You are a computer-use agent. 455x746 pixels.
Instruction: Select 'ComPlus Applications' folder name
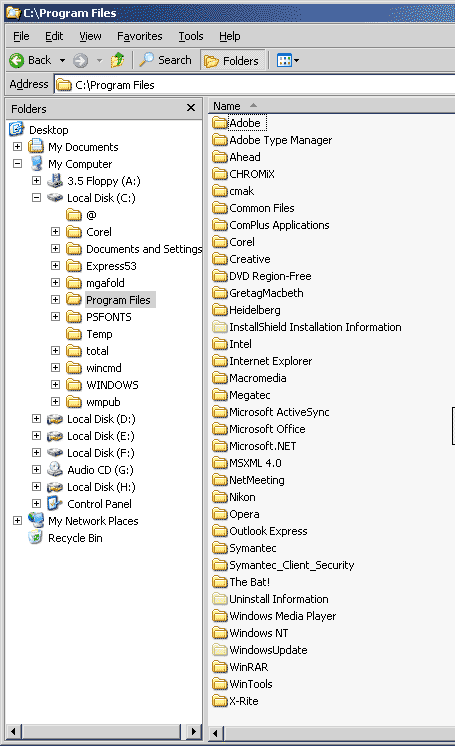click(x=279, y=225)
